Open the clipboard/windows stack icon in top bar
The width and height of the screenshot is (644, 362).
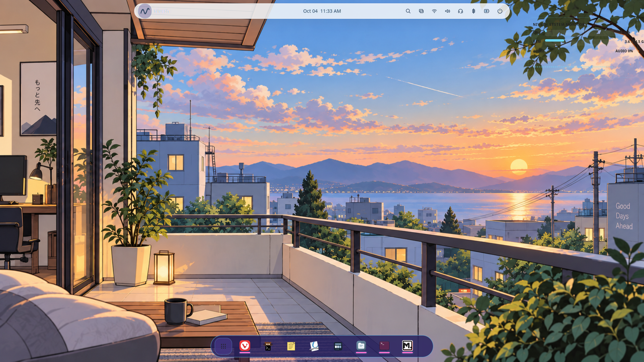click(421, 11)
